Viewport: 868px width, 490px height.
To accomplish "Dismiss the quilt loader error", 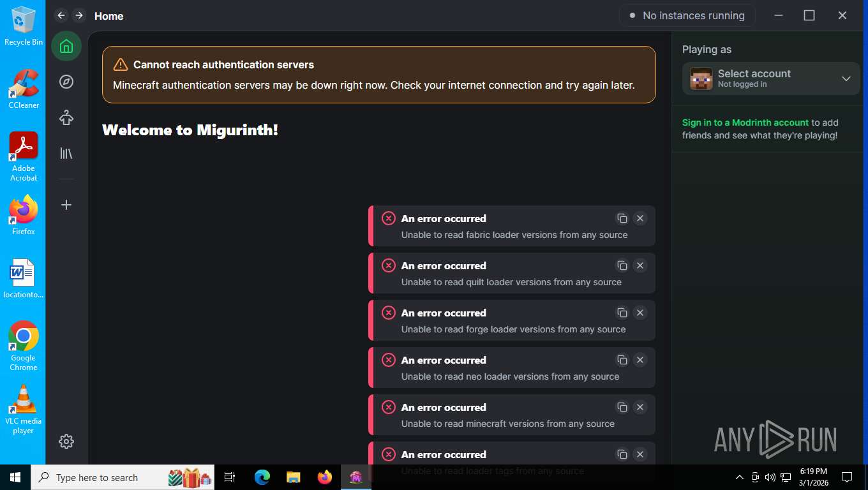I will tap(640, 265).
